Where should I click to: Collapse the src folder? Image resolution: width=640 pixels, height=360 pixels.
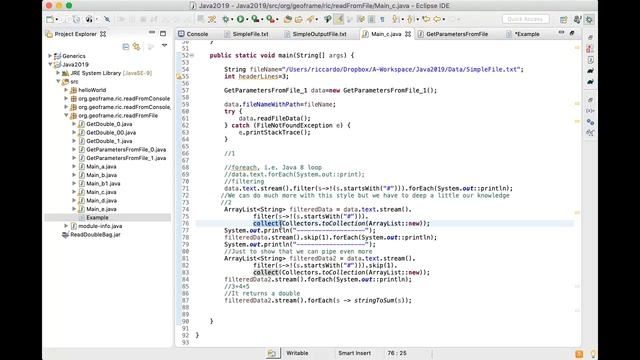[58, 81]
